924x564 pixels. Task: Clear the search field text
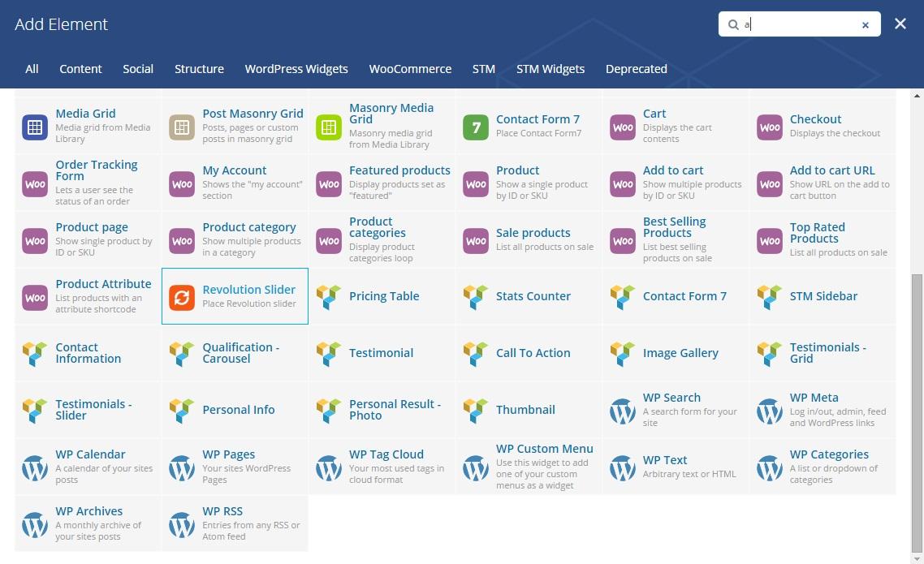coord(866,25)
